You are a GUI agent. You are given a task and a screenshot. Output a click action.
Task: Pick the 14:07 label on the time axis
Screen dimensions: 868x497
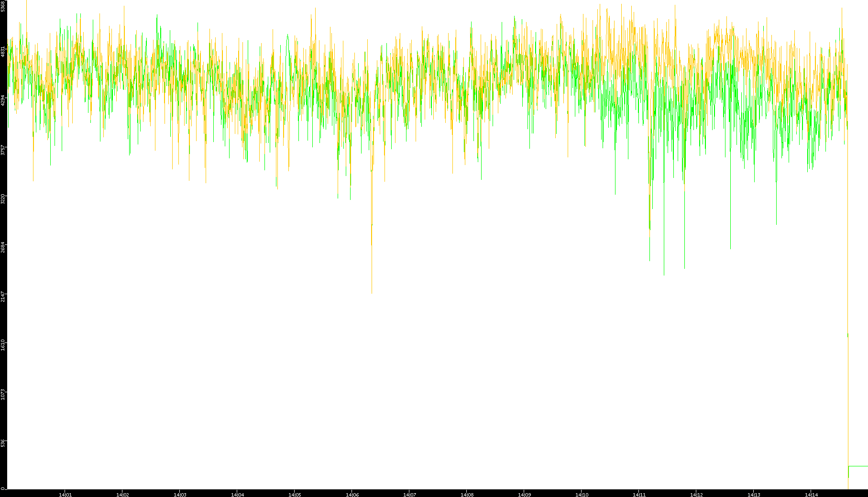(x=409, y=495)
